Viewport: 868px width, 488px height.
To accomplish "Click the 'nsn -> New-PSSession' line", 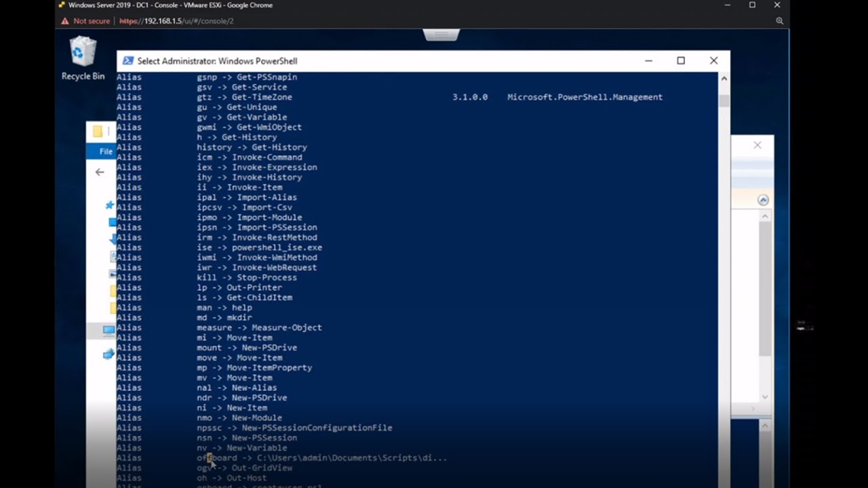I will tap(246, 438).
